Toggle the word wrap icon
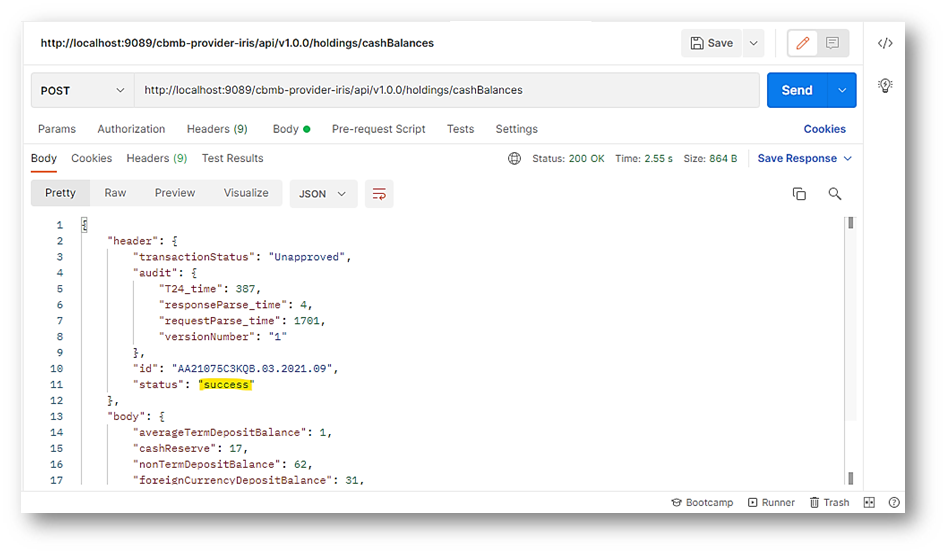 click(379, 194)
